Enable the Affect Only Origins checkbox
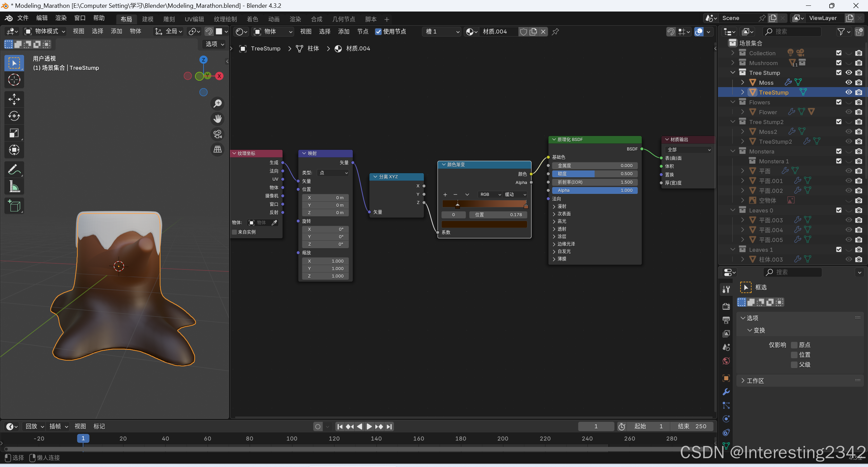Screen dimensions: 868x467 [x=794, y=345]
